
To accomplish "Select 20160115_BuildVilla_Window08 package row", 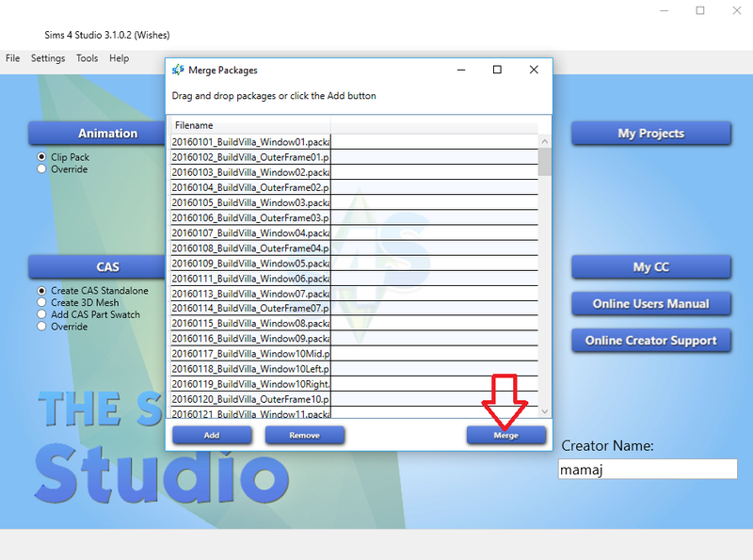I will 354,323.
